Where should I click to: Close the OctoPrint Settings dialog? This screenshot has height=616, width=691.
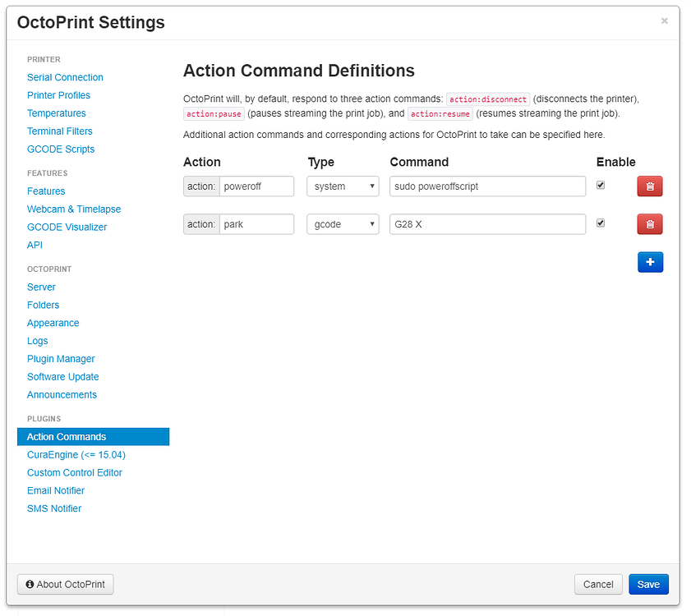664,21
